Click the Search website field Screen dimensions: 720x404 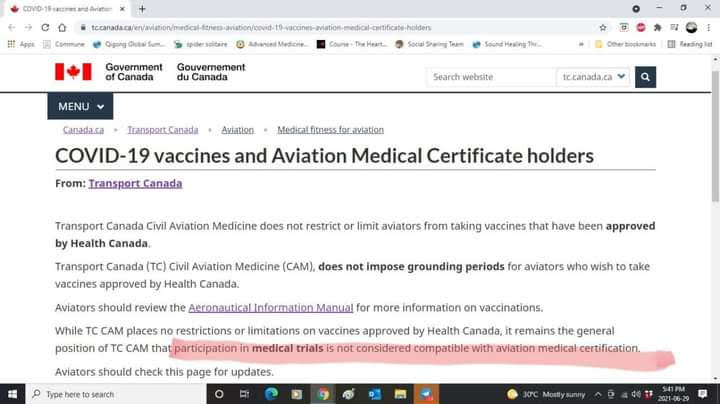pyautogui.click(x=490, y=77)
